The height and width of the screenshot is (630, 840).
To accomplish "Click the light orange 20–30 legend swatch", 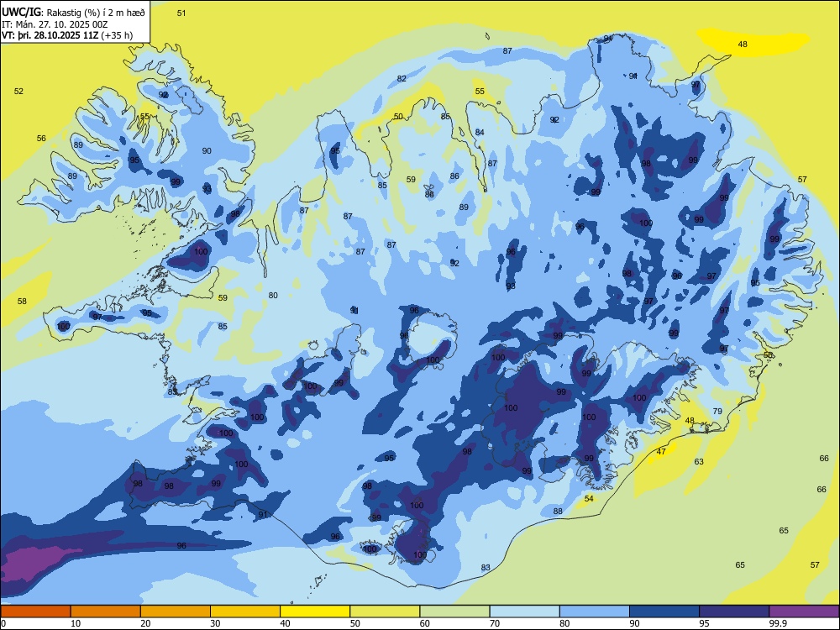I will pyautogui.click(x=176, y=612).
